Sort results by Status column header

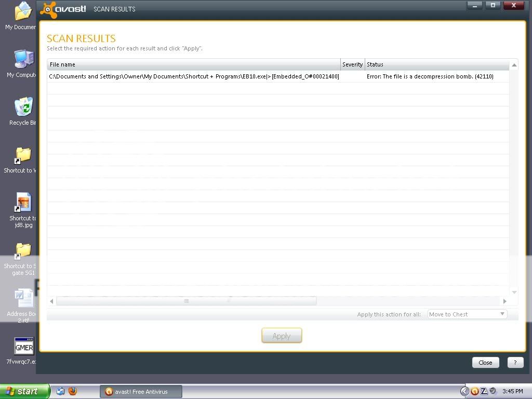[437, 64]
